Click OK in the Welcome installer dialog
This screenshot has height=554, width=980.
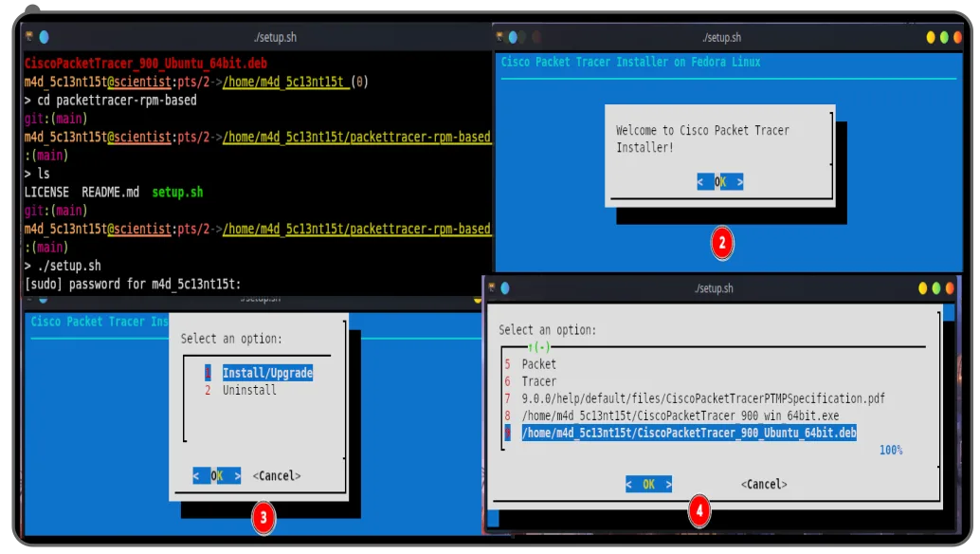pyautogui.click(x=720, y=182)
